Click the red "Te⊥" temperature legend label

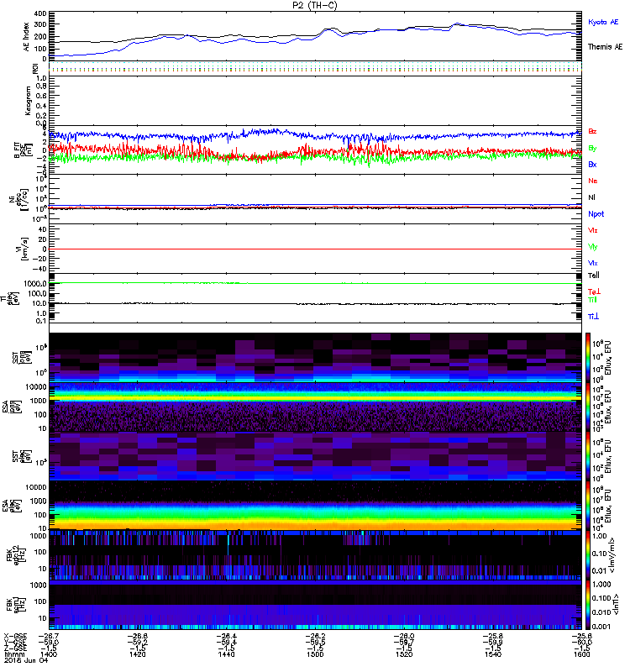pyautogui.click(x=594, y=291)
